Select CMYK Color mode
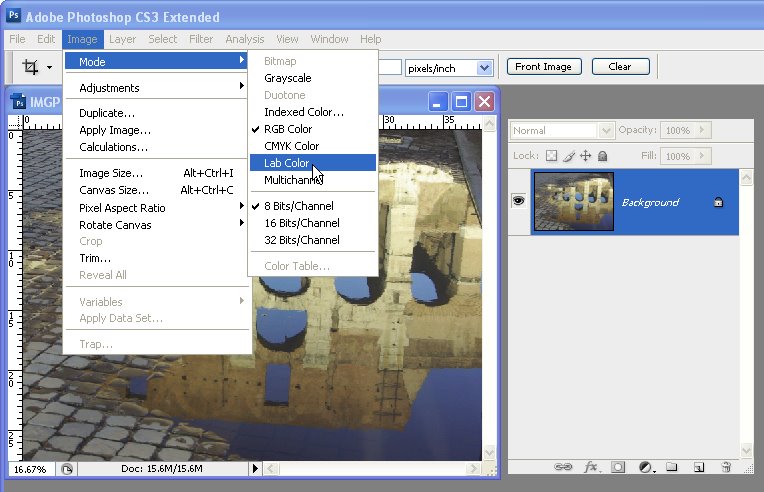Image resolution: width=764 pixels, height=492 pixels. (313, 146)
